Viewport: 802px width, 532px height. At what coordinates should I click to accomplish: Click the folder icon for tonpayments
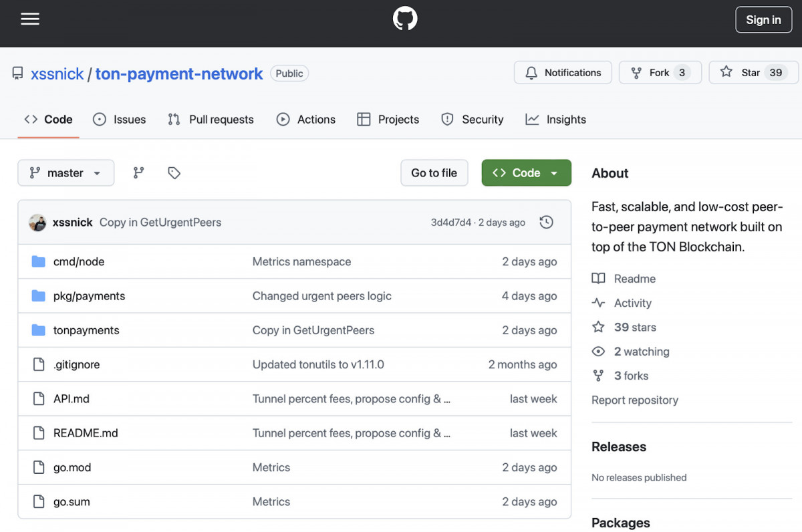point(39,330)
